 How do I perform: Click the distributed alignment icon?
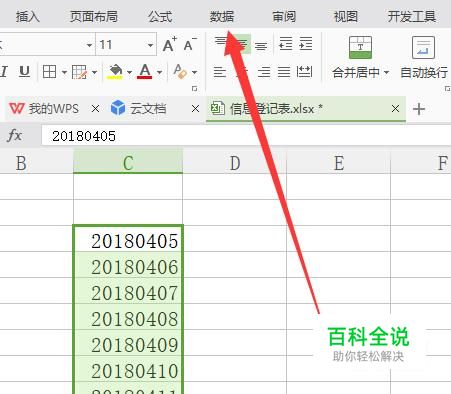(304, 72)
